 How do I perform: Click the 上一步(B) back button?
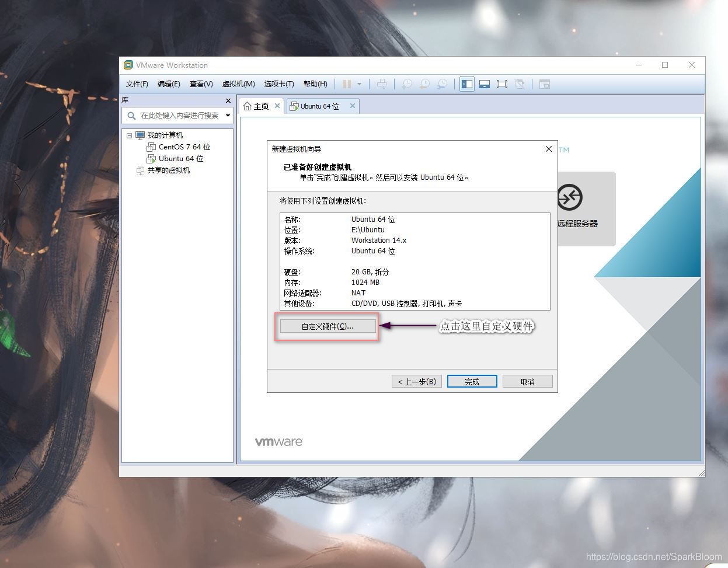coord(417,382)
